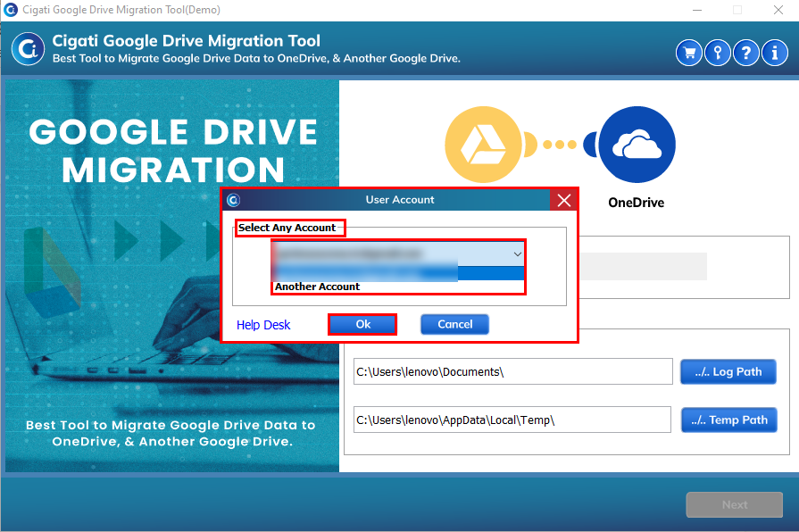Select the OneDrive cloud icon
The image size is (799, 532).
[637, 145]
